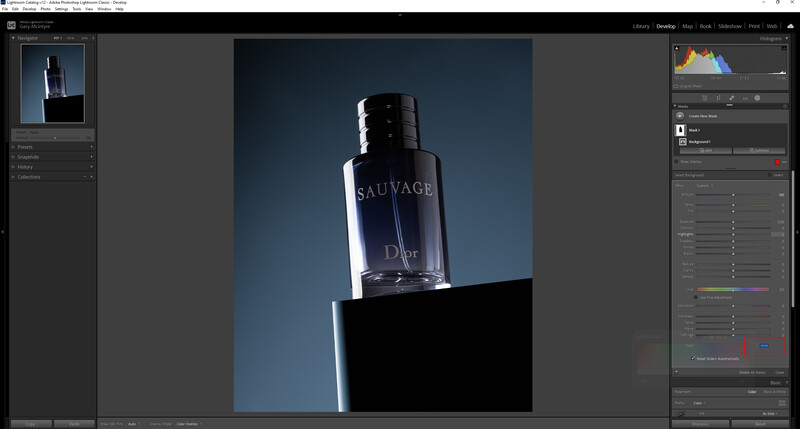Switch to the Book module
Viewport: 800px width, 429px height.
click(x=705, y=26)
